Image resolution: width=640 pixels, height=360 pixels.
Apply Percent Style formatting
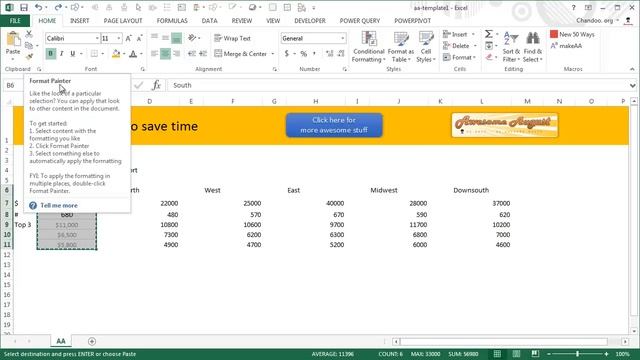[x=304, y=53]
